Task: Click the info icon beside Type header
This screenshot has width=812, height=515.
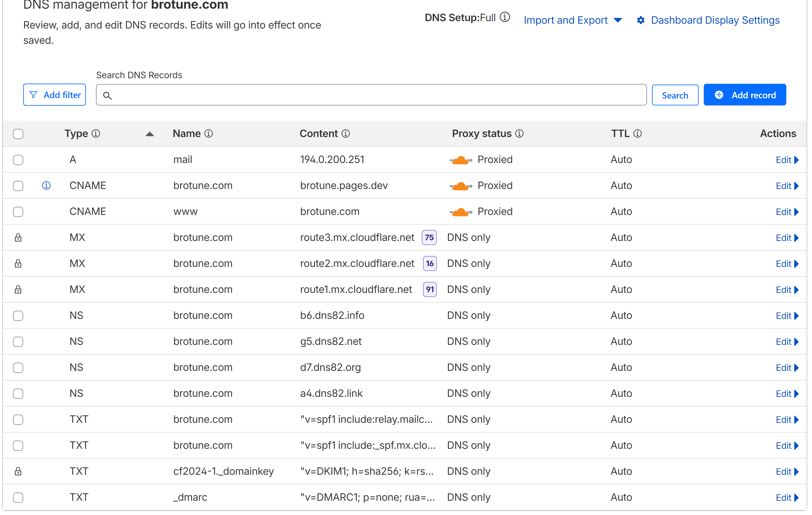Action: [x=96, y=133]
